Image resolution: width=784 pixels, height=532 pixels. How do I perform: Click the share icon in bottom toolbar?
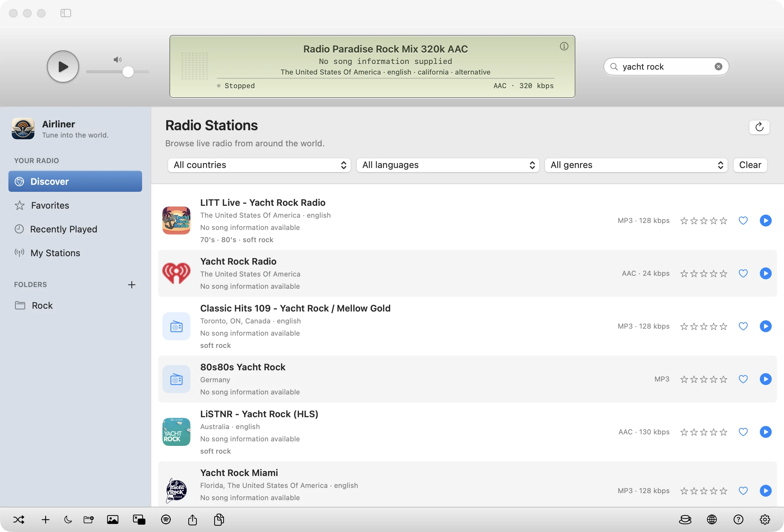pyautogui.click(x=192, y=519)
